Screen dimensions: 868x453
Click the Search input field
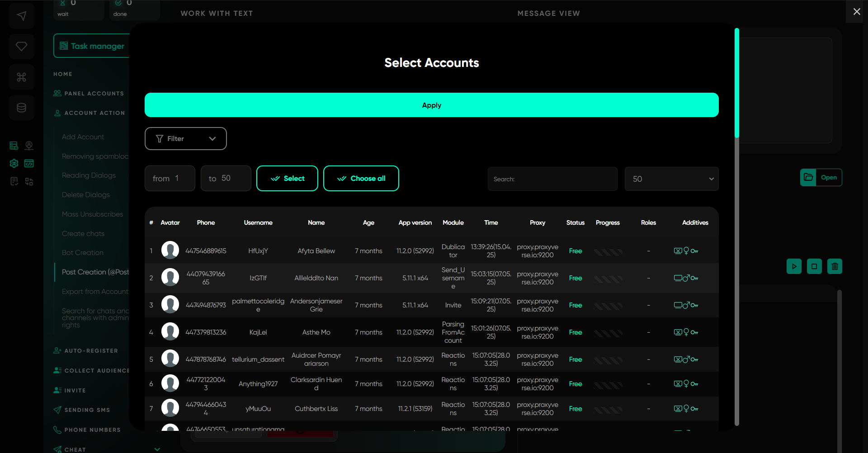click(x=552, y=179)
